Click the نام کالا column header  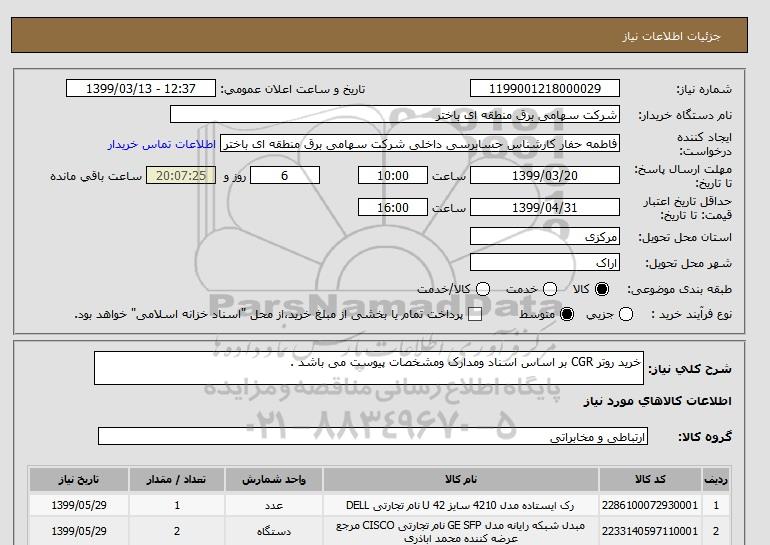(461, 479)
